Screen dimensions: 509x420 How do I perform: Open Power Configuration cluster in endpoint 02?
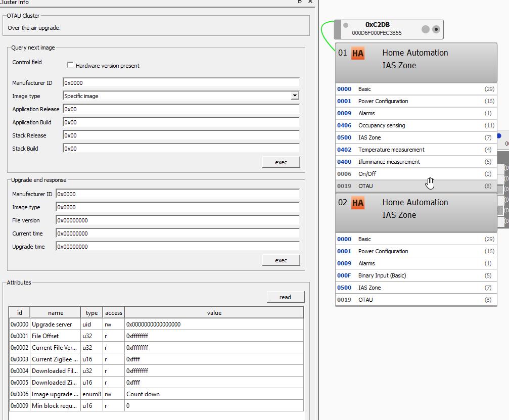tap(416, 251)
